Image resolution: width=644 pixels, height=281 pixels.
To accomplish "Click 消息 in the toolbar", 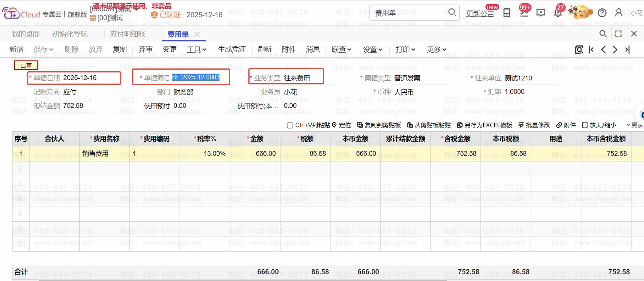I will click(x=313, y=49).
